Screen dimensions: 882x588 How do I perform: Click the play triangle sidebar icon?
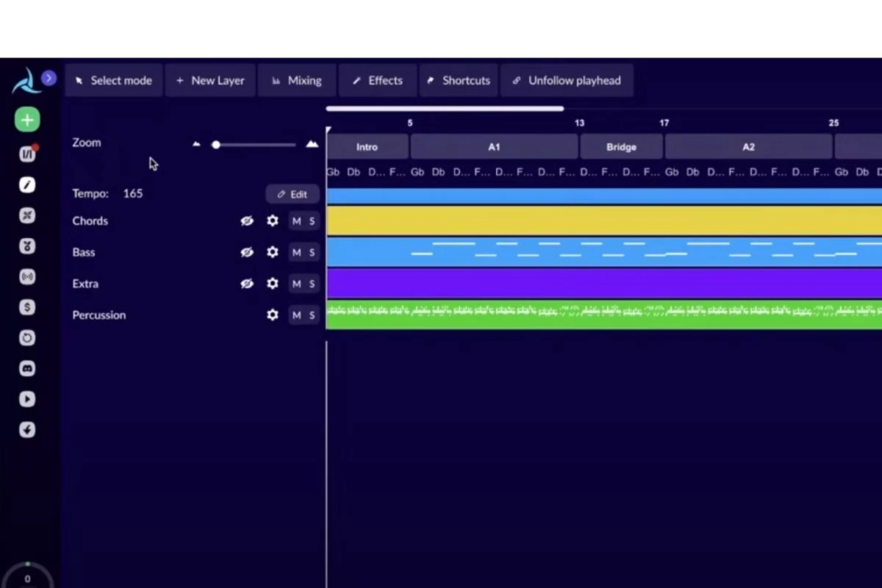(27, 399)
